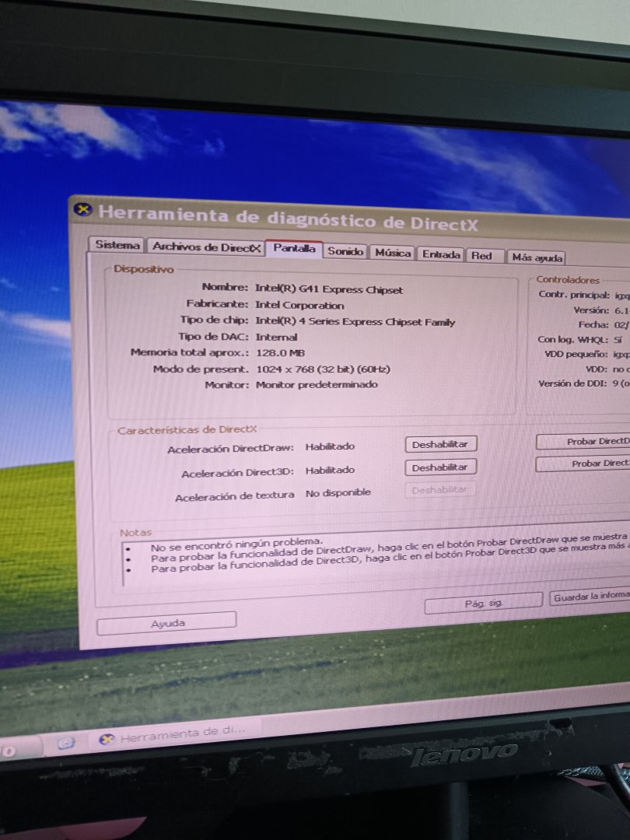Switch to Archivos de DirectX tab

[x=205, y=247]
